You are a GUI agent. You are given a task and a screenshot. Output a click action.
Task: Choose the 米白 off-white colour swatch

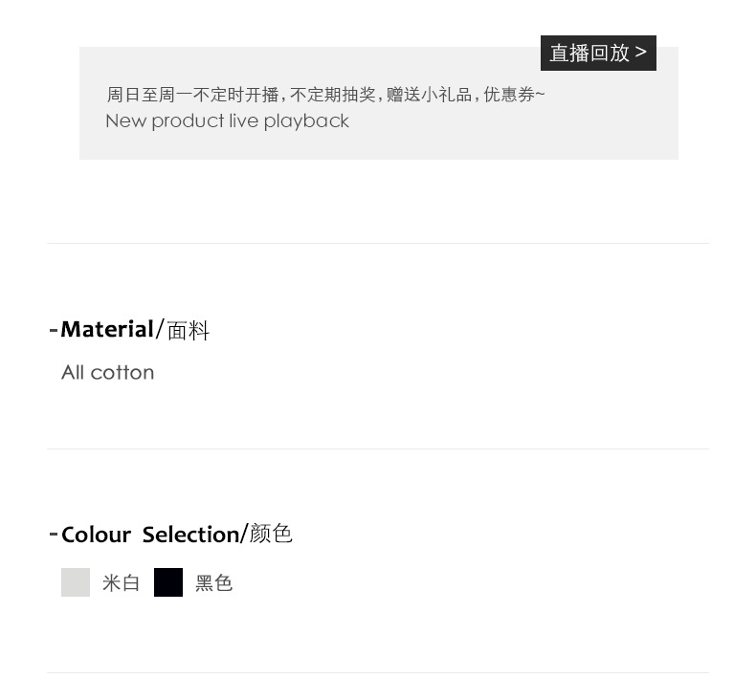(76, 582)
